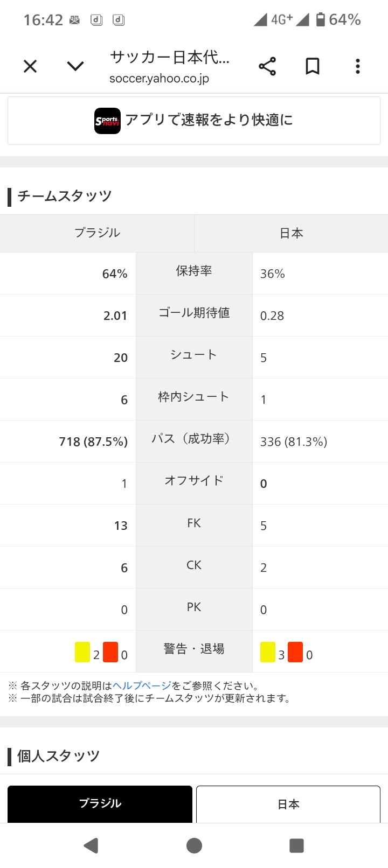388x868 pixels.
Task: Tap the 日本 team header column
Action: tap(291, 233)
